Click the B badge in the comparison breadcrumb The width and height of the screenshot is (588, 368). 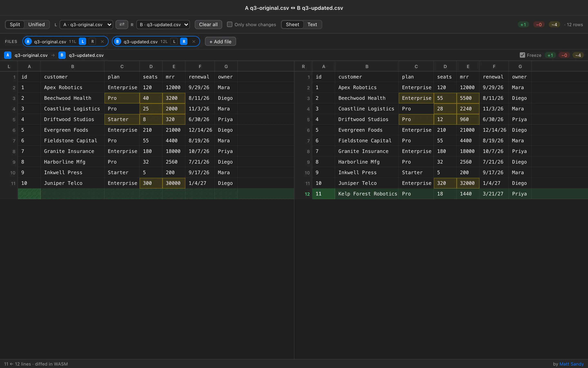62,55
